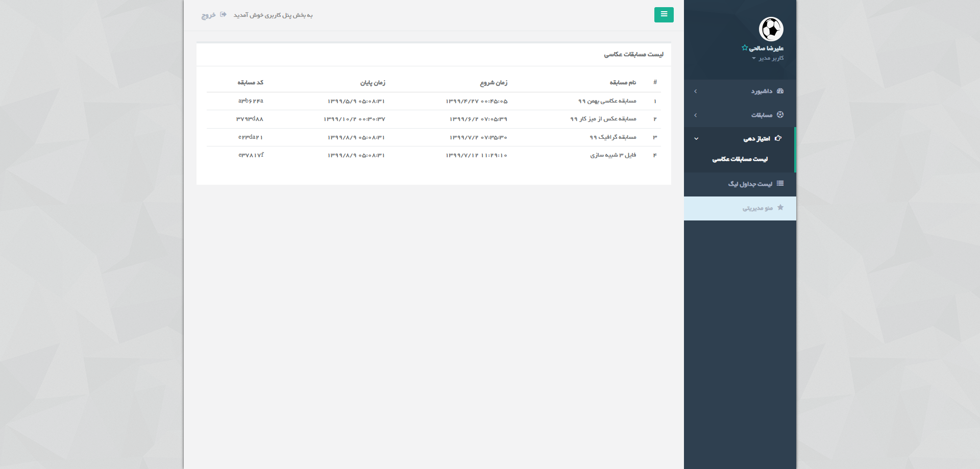Image resolution: width=980 pixels, height=469 pixels.
Task: Click the thumbs-up icon beside امتیاز دهی
Action: coord(778,138)
